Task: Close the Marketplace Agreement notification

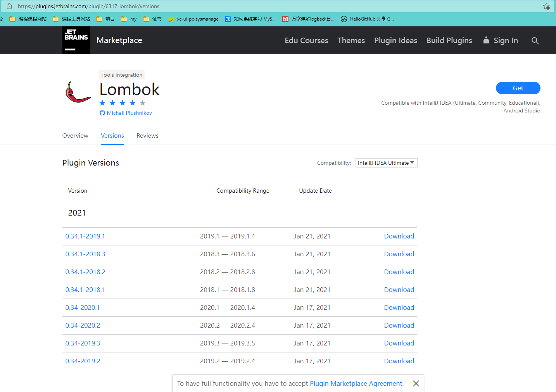Action: [x=416, y=383]
